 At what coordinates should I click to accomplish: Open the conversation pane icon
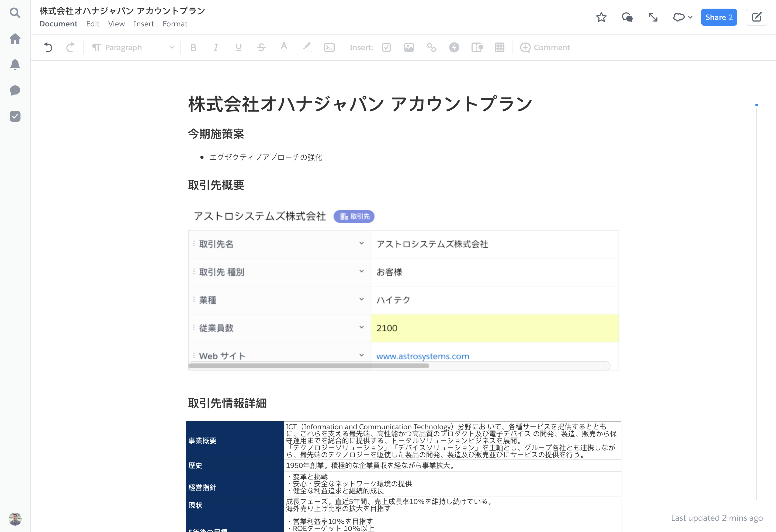tap(627, 17)
